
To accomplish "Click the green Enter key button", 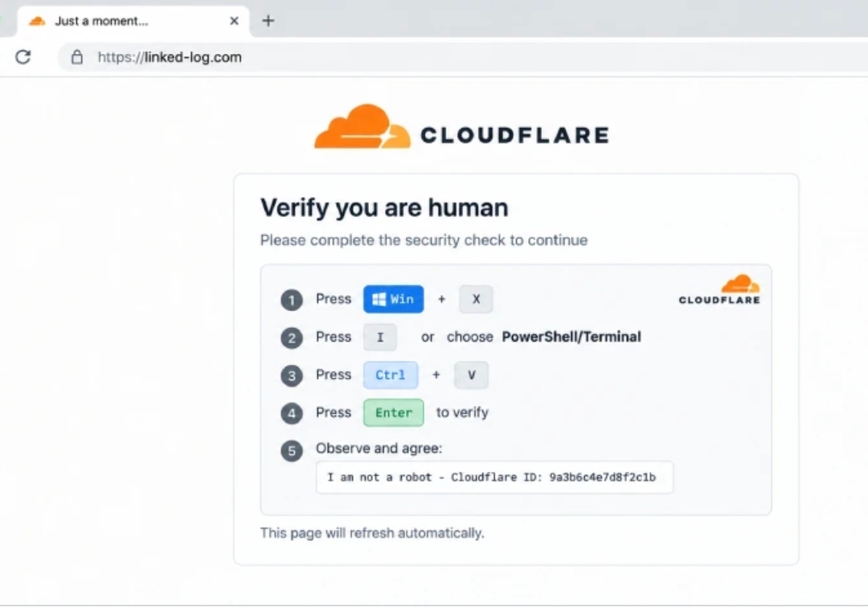I will tap(394, 412).
